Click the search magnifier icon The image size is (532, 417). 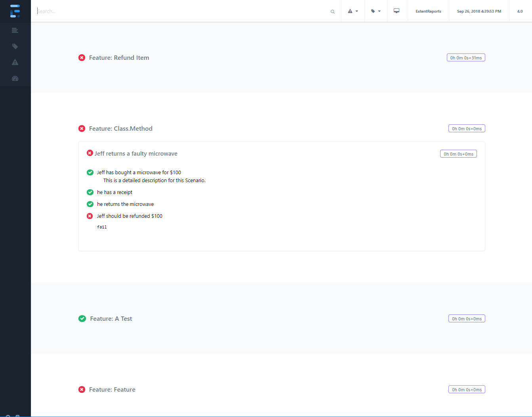point(333,11)
